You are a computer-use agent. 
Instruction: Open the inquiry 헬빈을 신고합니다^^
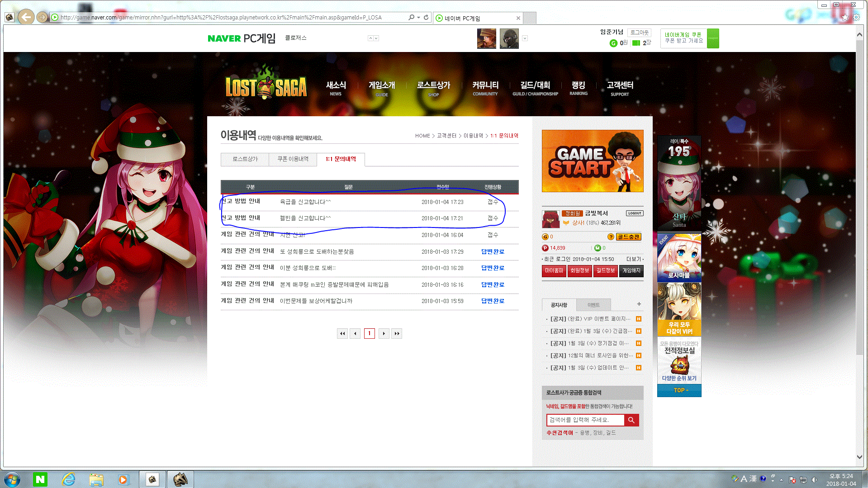(x=305, y=218)
